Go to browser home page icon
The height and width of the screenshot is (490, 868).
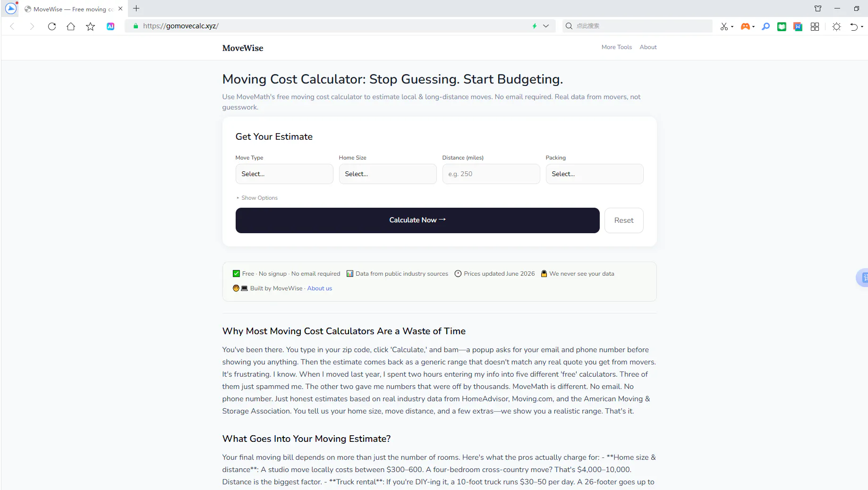tap(71, 26)
